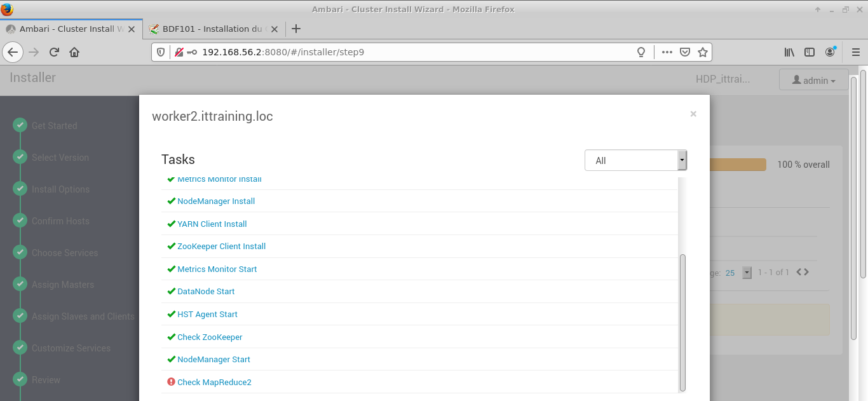Viewport: 868px width, 401px height.
Task: Click the Firefox reload page icon
Action: pos(55,52)
